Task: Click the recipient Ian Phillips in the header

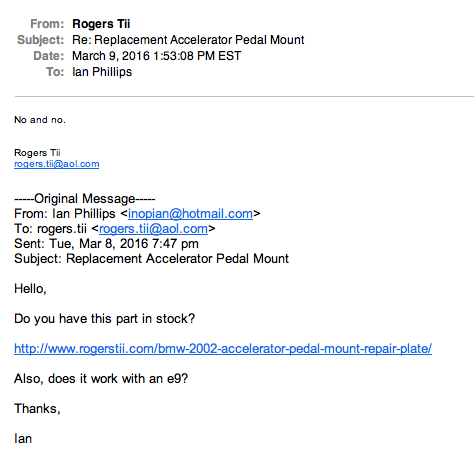Action: pos(102,72)
